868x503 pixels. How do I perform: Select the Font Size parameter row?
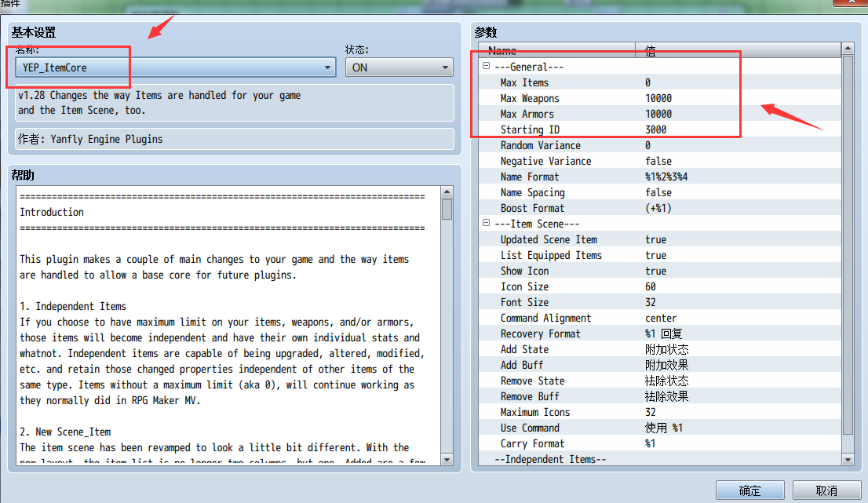pos(660,302)
